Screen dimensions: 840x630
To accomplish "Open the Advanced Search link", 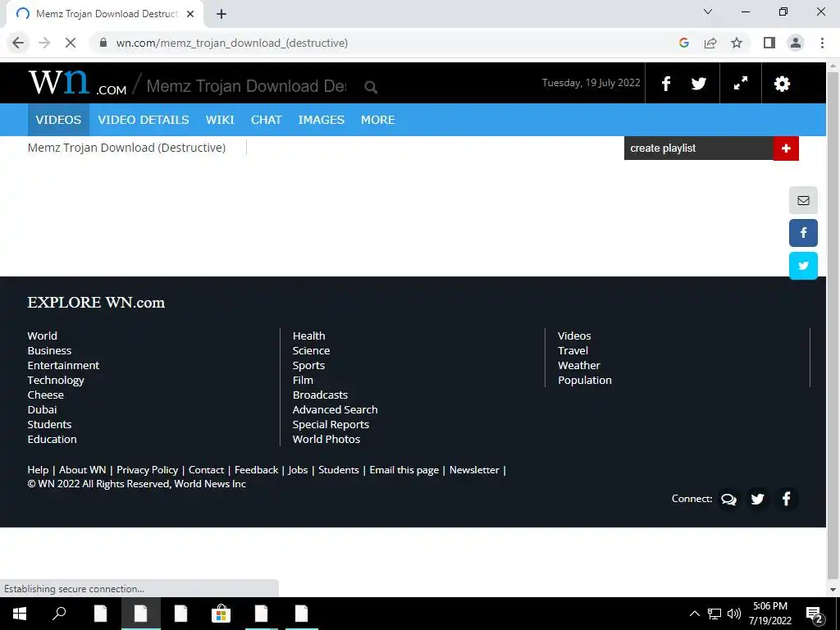I will pyautogui.click(x=336, y=410).
